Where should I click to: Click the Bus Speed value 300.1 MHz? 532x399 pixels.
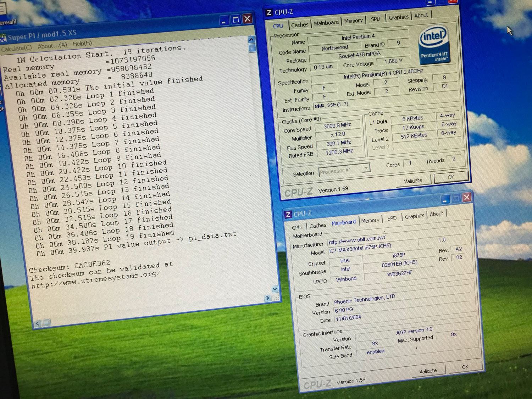[339, 143]
